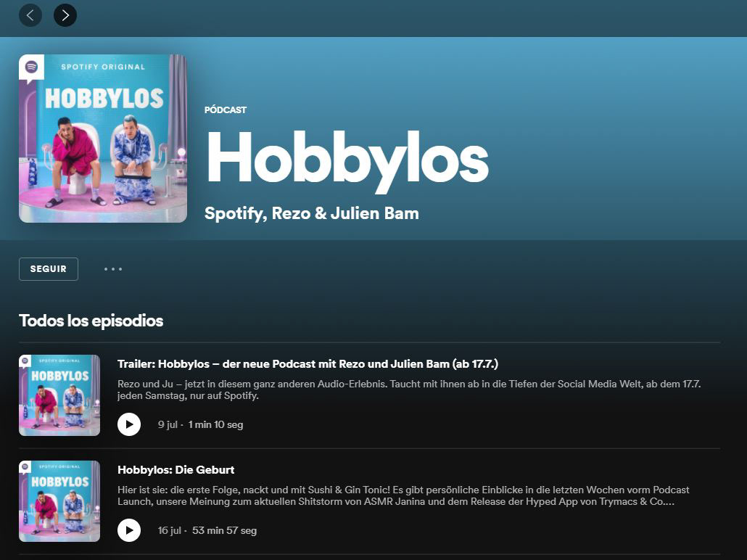Click the trailer description starting Rezo und Ju
Viewport: 747px width, 560px height.
pyautogui.click(x=409, y=390)
